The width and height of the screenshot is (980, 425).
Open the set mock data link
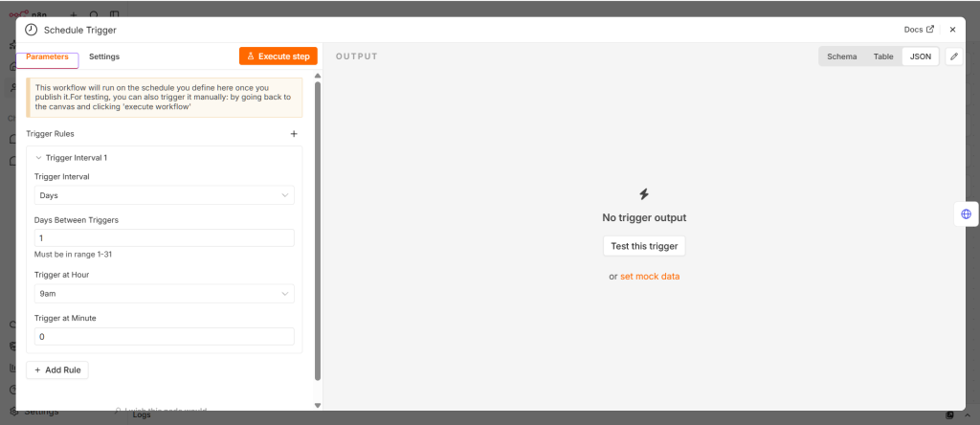650,277
